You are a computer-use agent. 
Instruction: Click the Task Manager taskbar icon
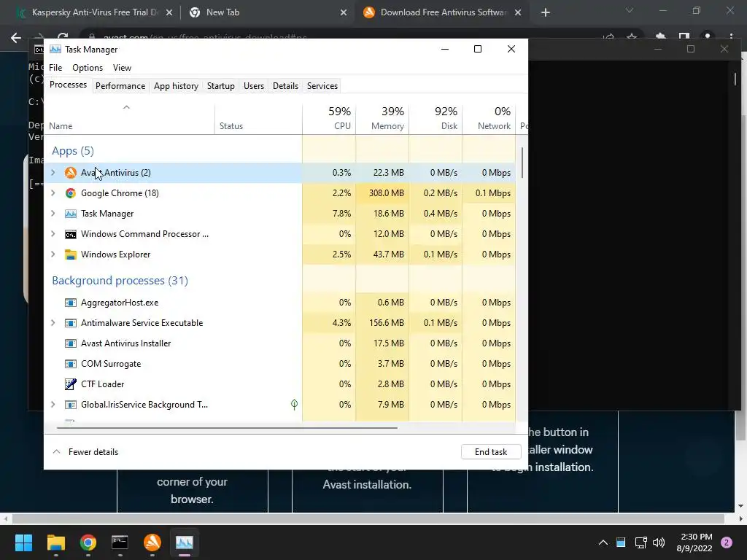(x=185, y=542)
